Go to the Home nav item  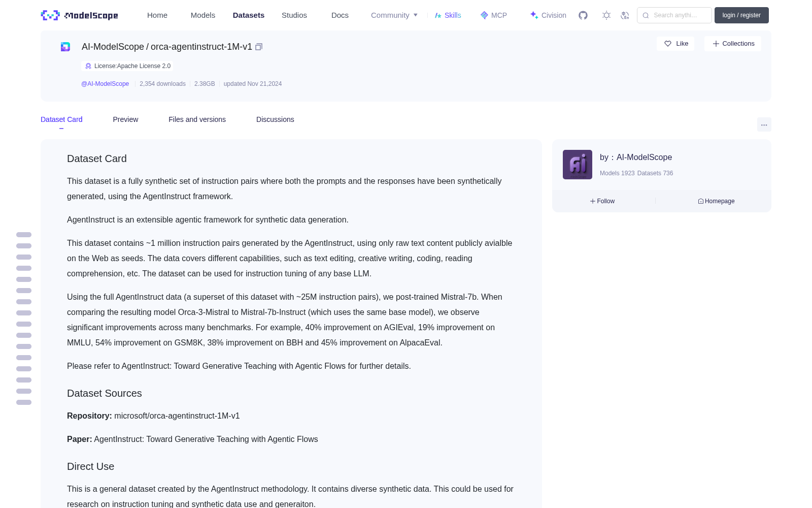[157, 15]
